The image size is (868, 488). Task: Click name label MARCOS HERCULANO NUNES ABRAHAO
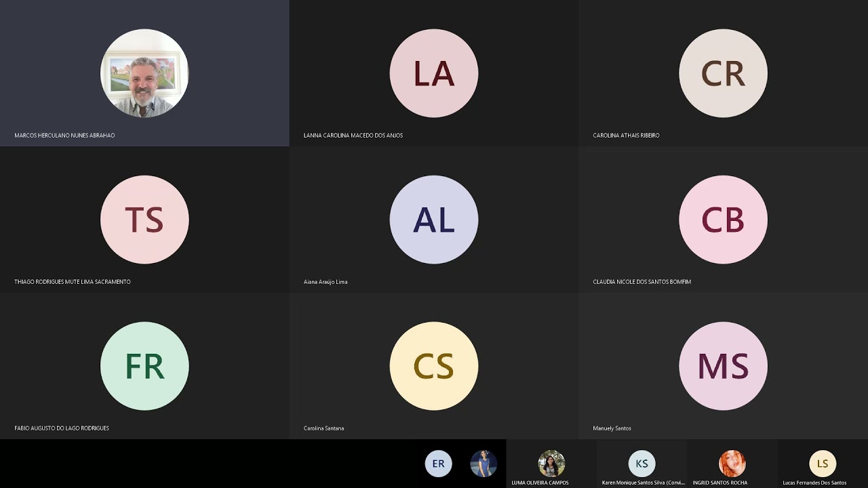point(64,136)
